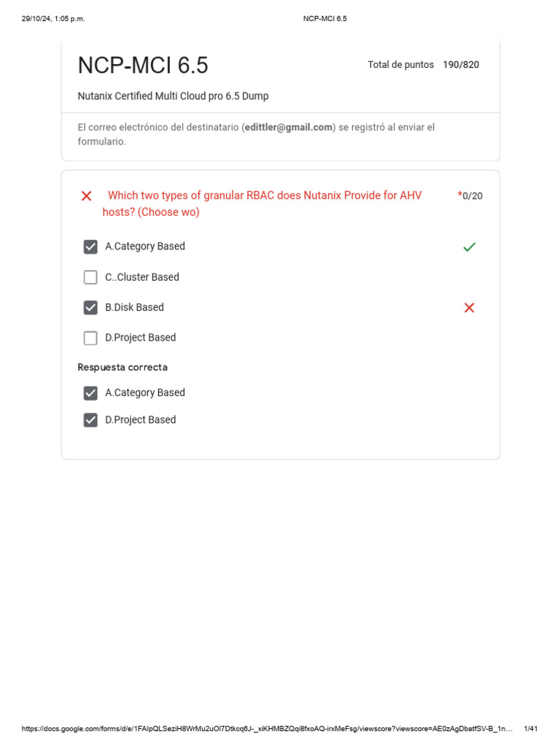The image size is (560, 747).
Task: Click the 0/20 question score
Action: pos(472,196)
